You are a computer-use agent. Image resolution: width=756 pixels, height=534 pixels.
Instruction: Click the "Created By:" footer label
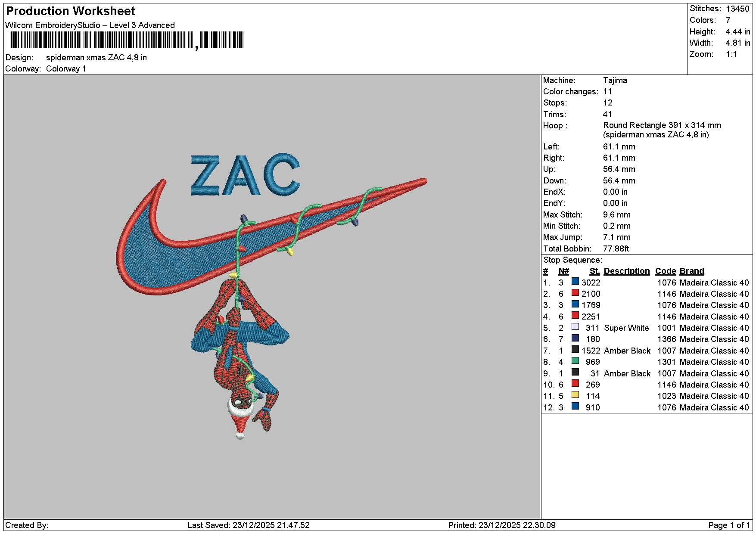[x=27, y=525]
